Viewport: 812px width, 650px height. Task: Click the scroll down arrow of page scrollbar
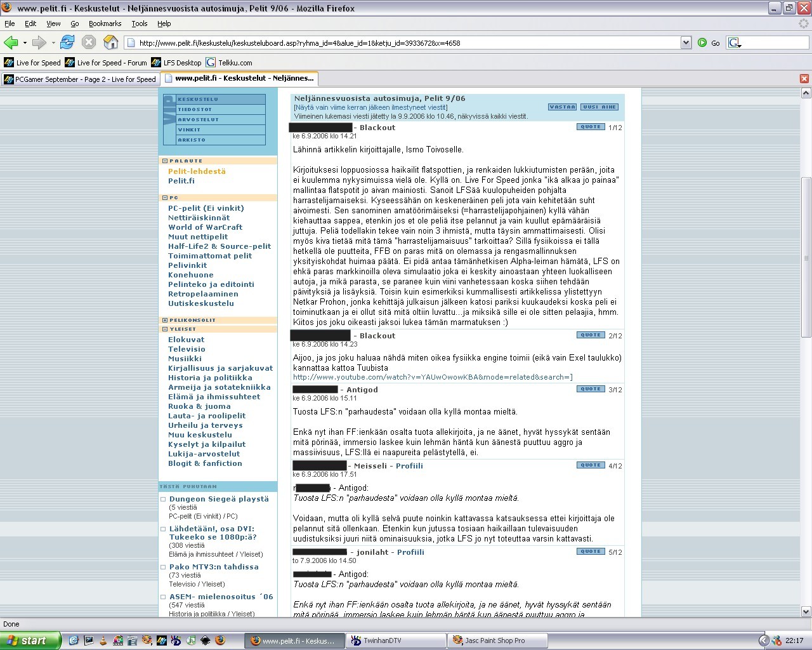click(x=806, y=612)
